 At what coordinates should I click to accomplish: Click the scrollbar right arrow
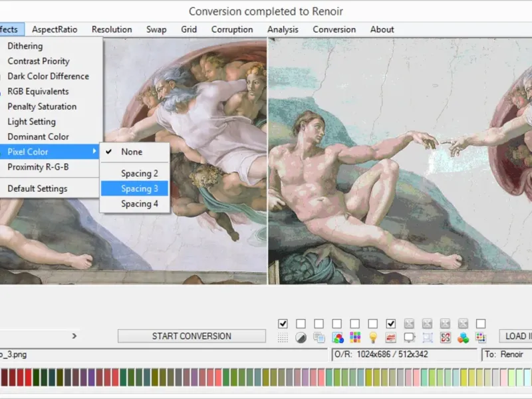pos(74,336)
